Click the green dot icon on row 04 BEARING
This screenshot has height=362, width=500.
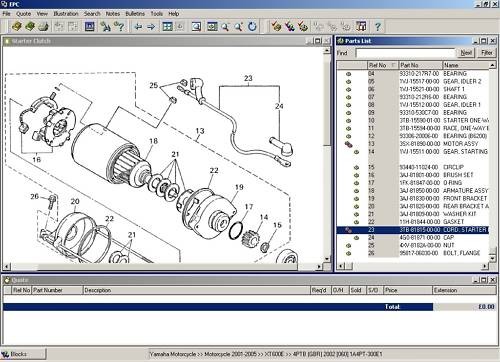[x=349, y=74]
